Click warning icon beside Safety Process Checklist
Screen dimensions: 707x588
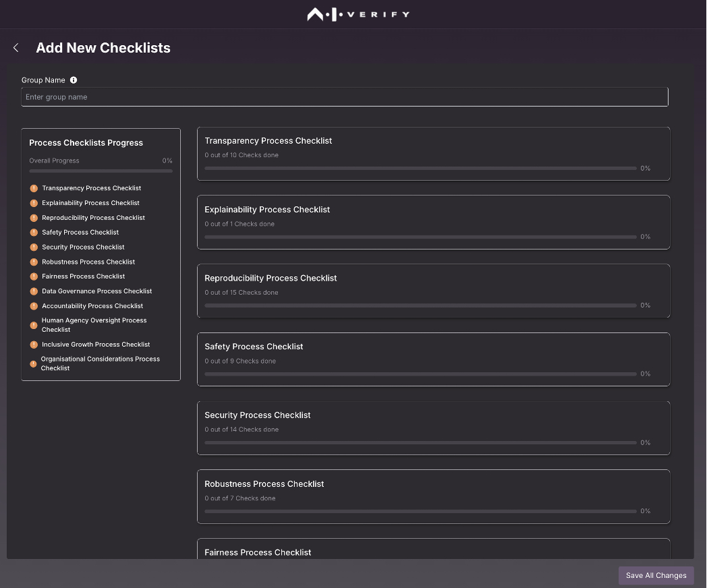tap(34, 233)
